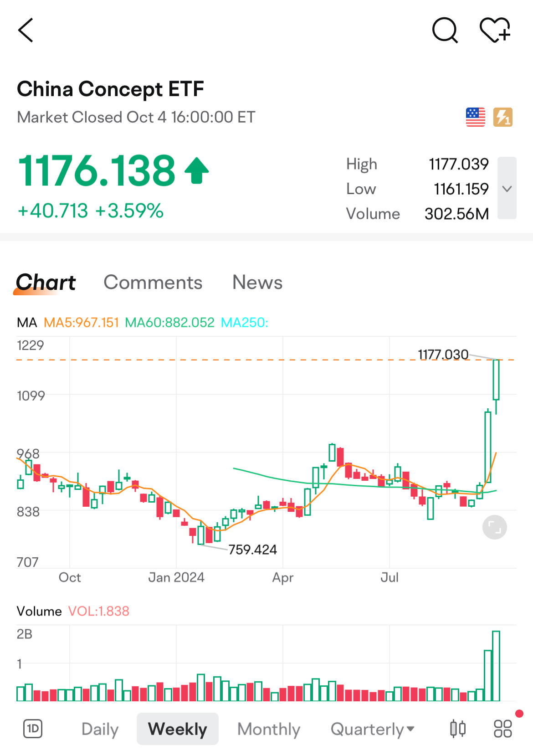The image size is (533, 756).
Task: Tap the percent change +3.59%
Action: click(x=129, y=211)
